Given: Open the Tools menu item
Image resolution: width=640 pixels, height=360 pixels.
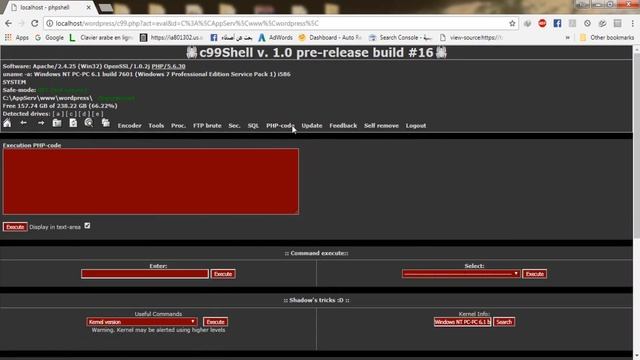Looking at the screenshot, I should click(156, 126).
